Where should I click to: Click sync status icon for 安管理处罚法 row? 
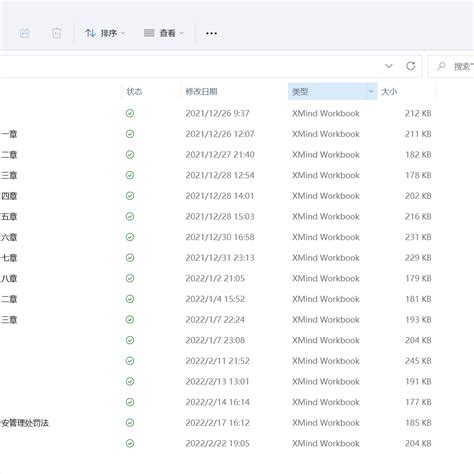click(x=130, y=423)
